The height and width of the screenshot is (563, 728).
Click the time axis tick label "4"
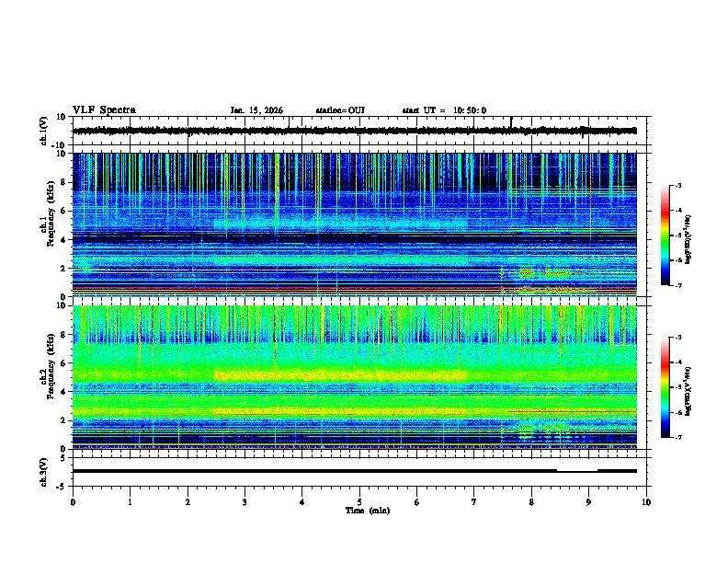click(301, 501)
